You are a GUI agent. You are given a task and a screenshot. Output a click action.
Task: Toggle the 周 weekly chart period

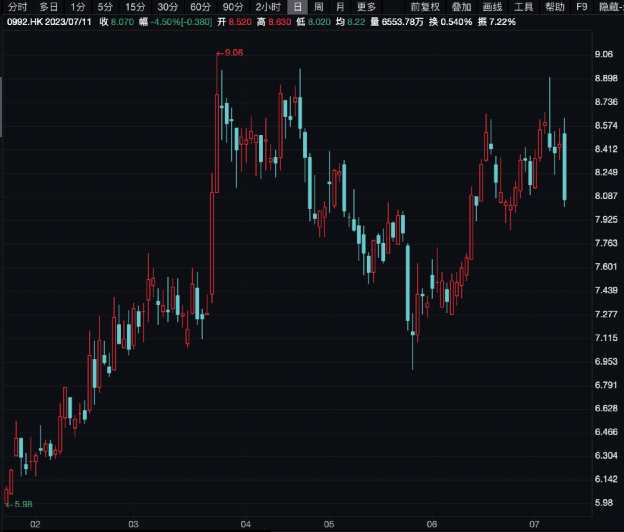(318, 7)
